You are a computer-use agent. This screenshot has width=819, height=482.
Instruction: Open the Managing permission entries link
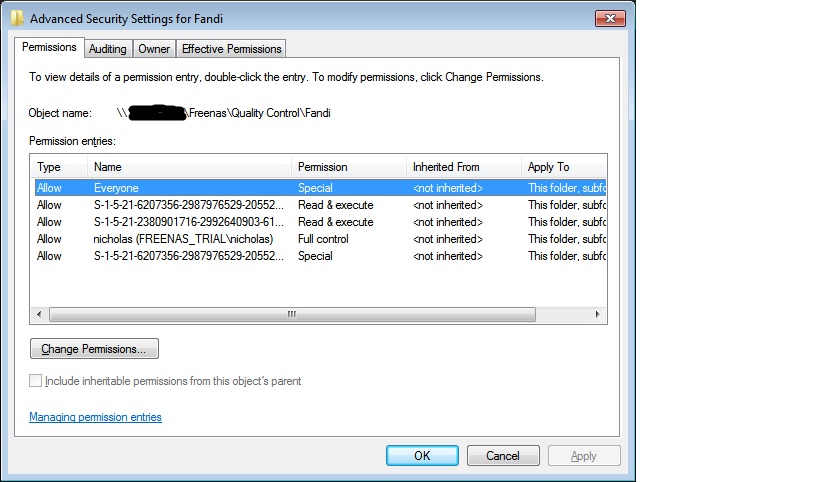(96, 417)
